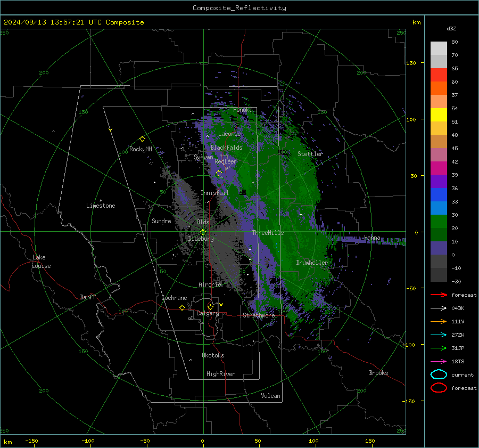Select the dark green 10-20 dBZ swatch
Image resolution: width=479 pixels, height=448 pixels.
click(x=439, y=235)
